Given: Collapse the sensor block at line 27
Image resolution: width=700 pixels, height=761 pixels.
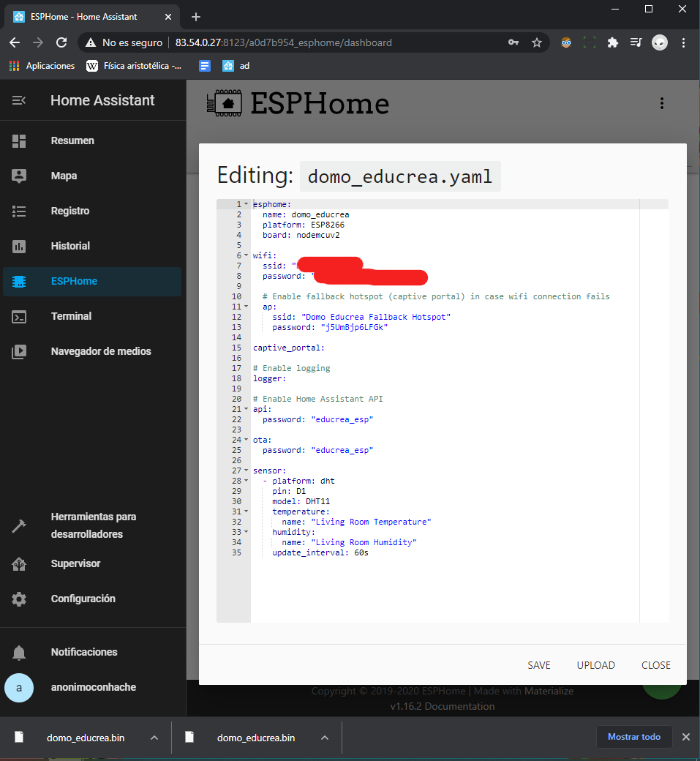Looking at the screenshot, I should tap(246, 471).
